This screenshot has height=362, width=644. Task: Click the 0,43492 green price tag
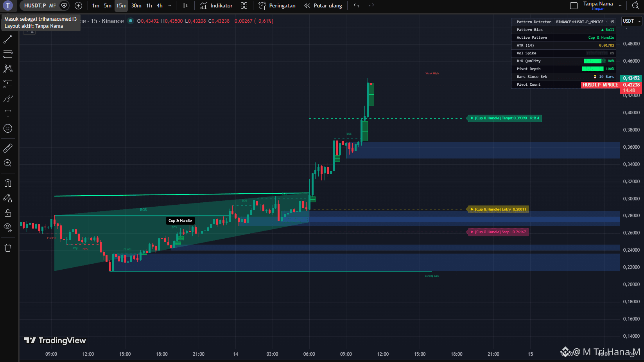point(631,78)
